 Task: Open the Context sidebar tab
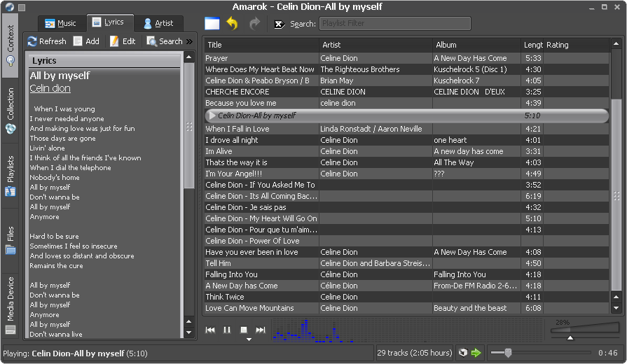(10, 45)
